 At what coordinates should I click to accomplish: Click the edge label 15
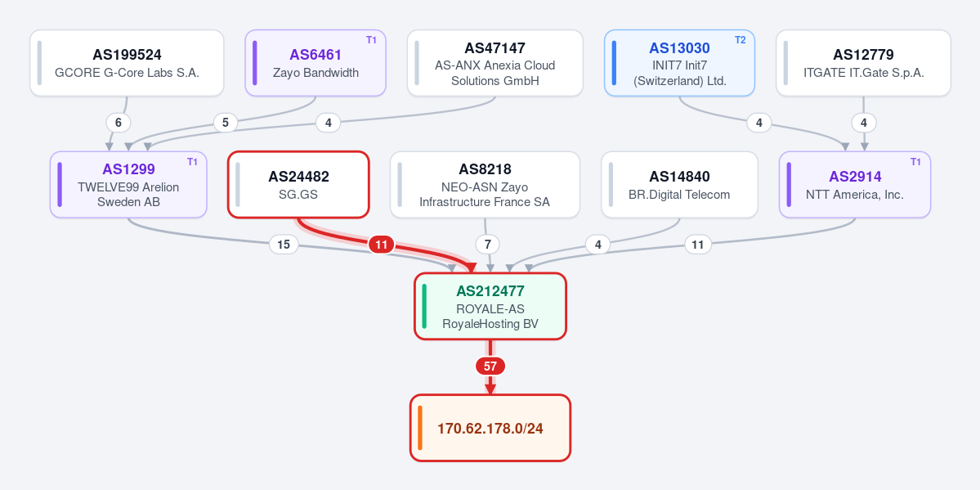point(284,245)
